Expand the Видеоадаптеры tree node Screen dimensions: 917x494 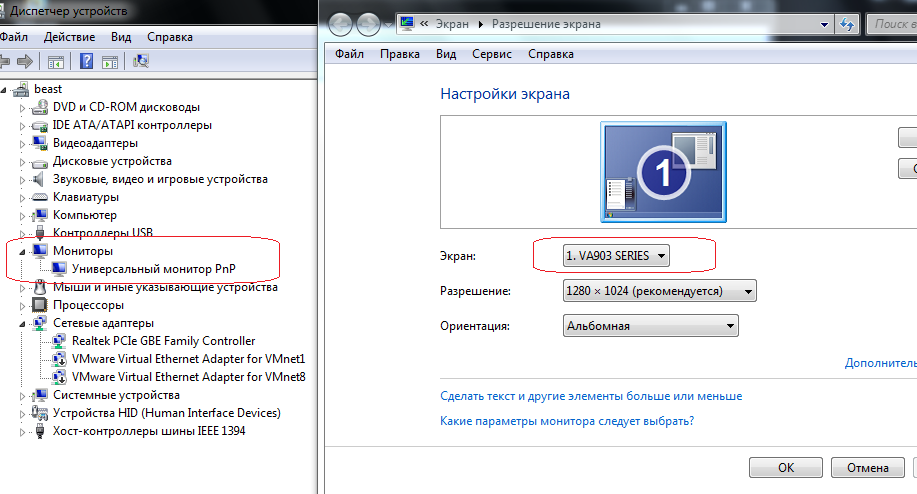22,144
